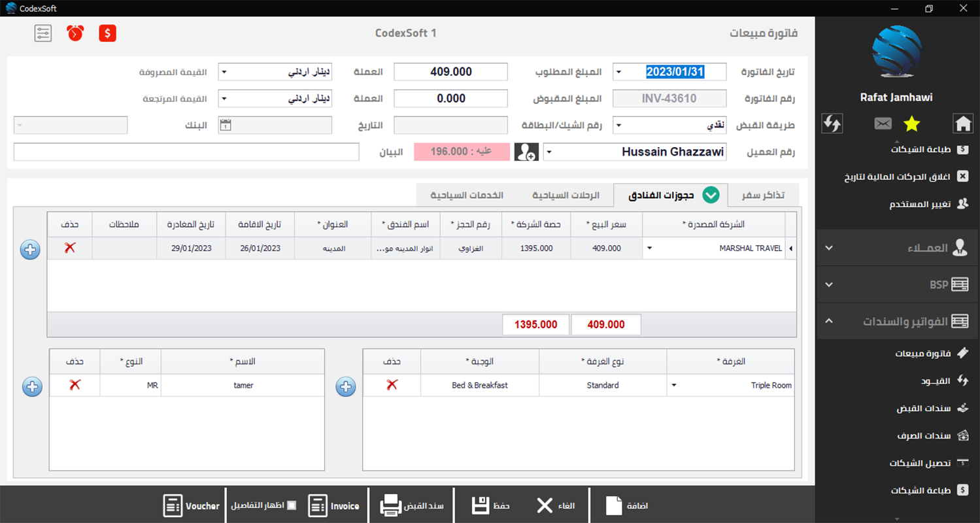Expand the BSP sidebar section
The width and height of the screenshot is (980, 523).
(x=898, y=284)
